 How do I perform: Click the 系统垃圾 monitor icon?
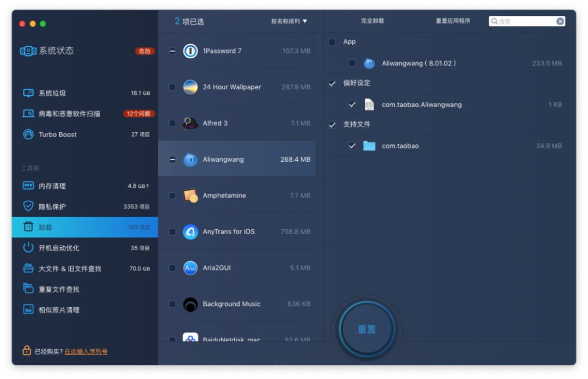click(28, 93)
